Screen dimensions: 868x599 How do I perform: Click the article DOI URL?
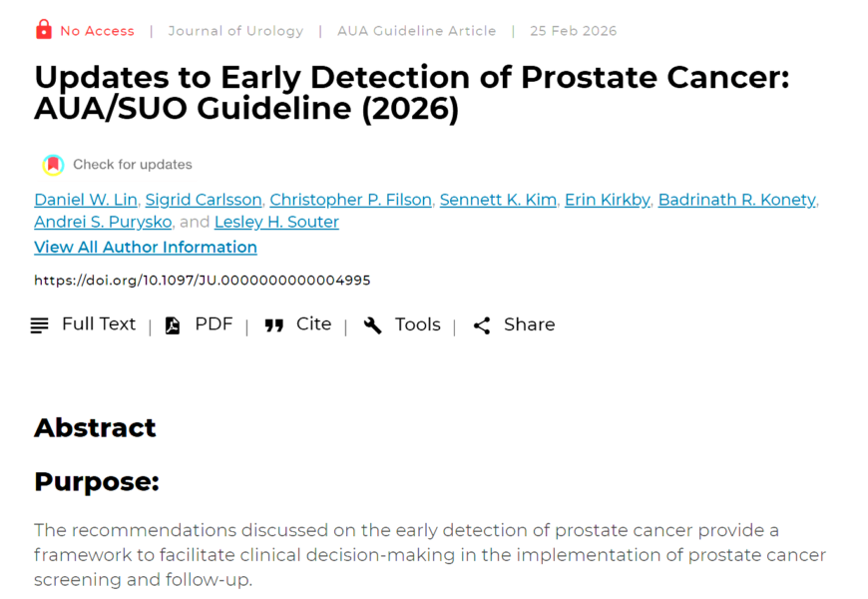click(x=203, y=281)
